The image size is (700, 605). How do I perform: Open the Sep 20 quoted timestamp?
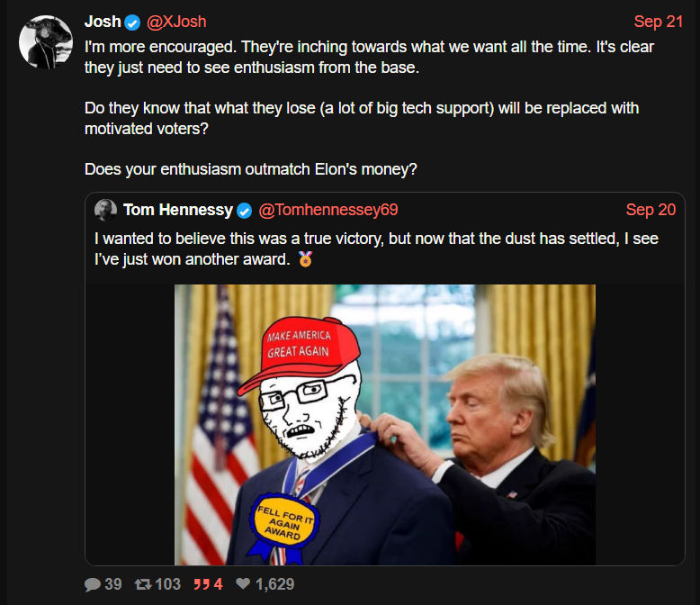pos(651,210)
